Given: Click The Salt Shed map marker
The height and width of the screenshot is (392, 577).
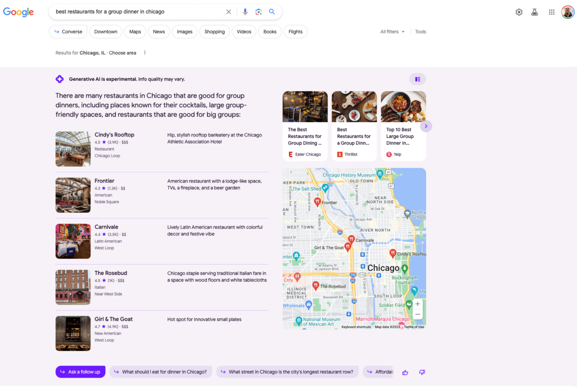Looking at the screenshot, I should [x=325, y=188].
